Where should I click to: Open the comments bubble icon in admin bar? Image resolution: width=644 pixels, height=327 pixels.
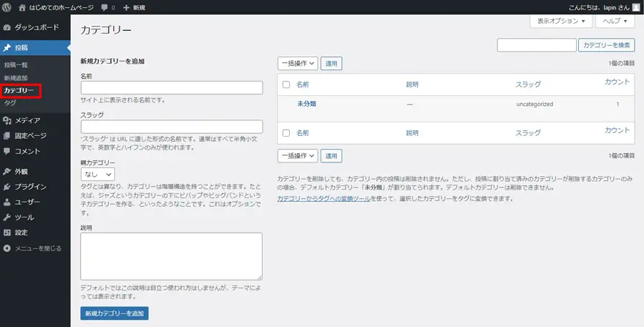[105, 8]
